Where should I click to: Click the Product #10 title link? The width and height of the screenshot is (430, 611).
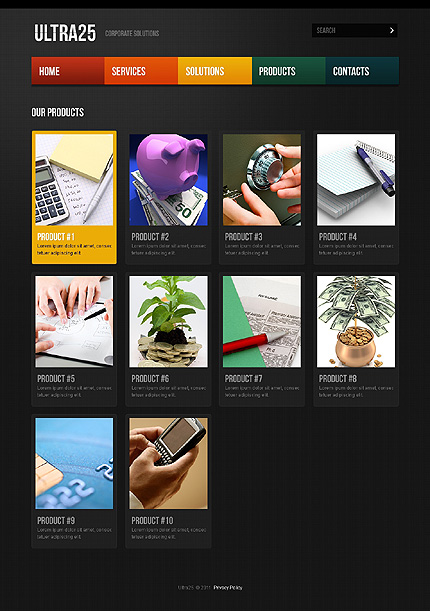pos(152,521)
